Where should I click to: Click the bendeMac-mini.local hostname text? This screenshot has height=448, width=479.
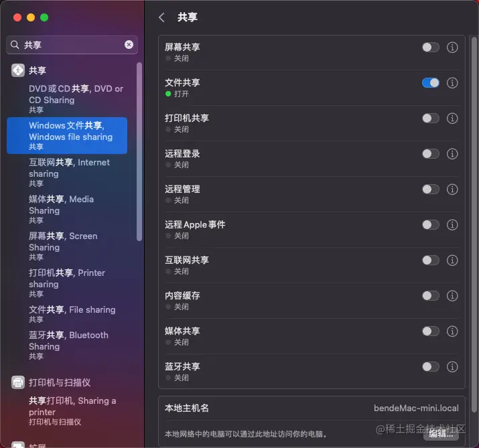tap(416, 408)
